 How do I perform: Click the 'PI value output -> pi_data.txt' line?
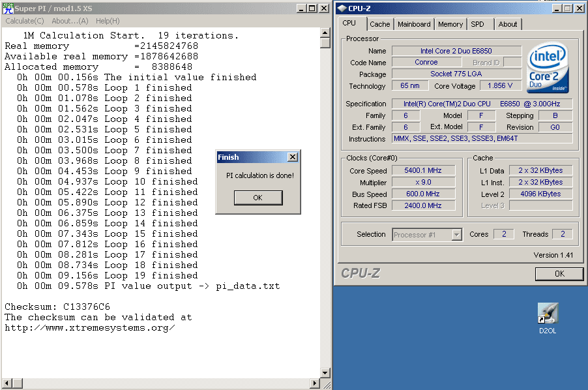point(148,286)
